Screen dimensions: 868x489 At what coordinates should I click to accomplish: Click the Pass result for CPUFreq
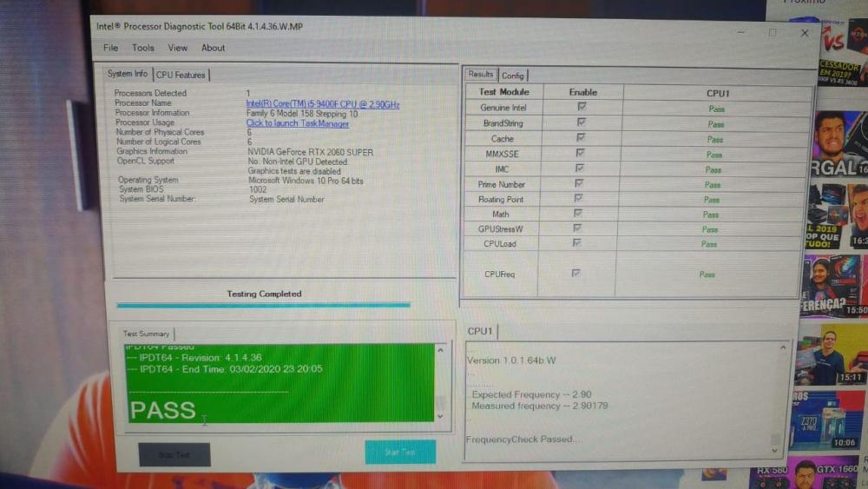(707, 274)
